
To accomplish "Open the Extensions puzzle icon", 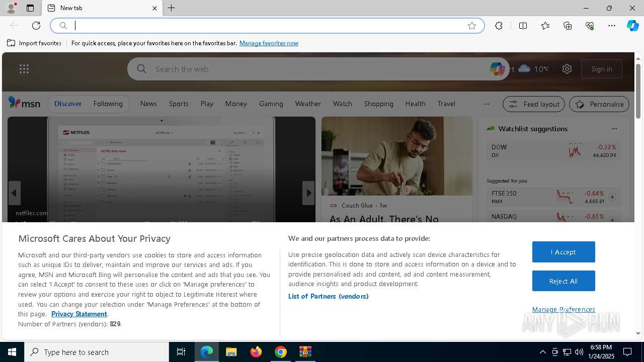I will click(x=499, y=26).
